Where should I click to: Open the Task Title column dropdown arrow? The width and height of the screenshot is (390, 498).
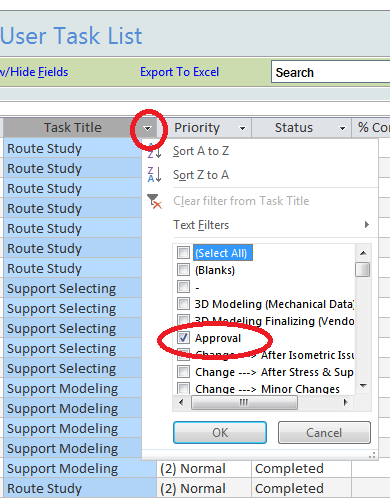click(147, 128)
